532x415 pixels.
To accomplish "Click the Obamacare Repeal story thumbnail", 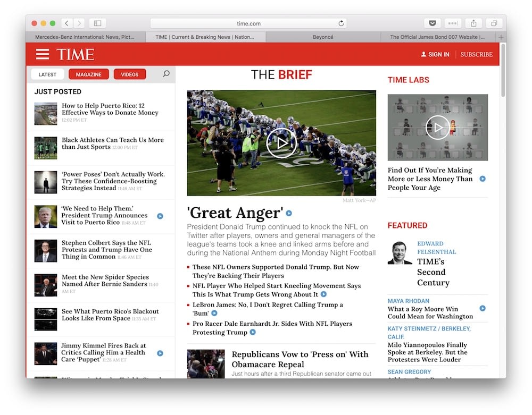I will coord(206,364).
